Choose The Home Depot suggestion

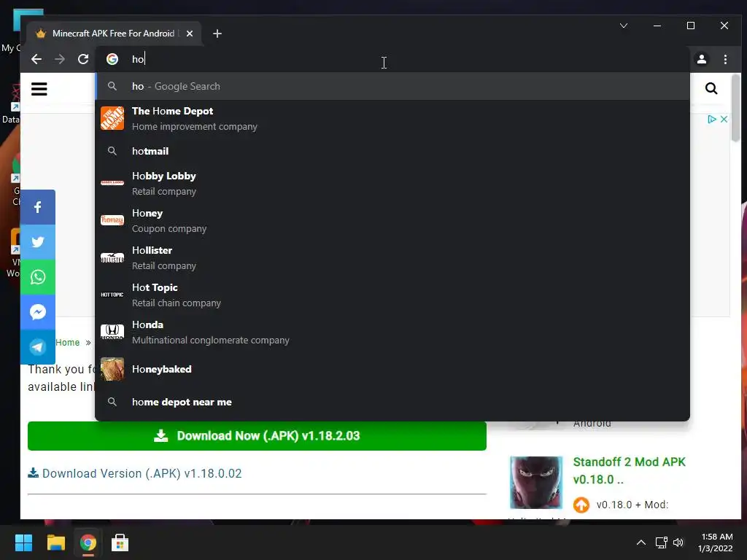point(392,119)
